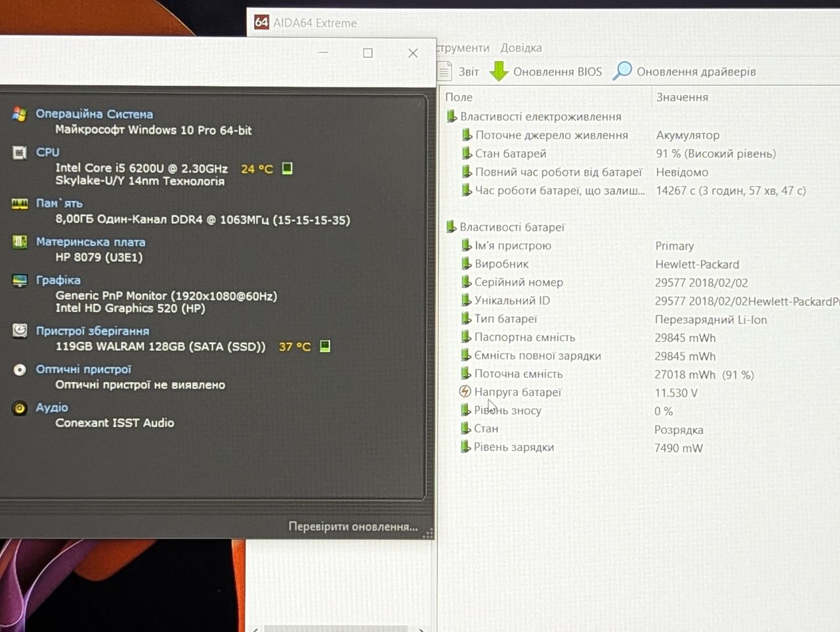Click the value 91 % (Високий рівень)
The image size is (840, 632).
coord(716,154)
